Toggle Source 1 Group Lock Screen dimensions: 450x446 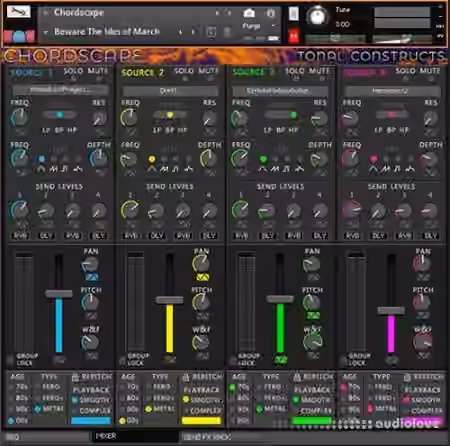11,360
